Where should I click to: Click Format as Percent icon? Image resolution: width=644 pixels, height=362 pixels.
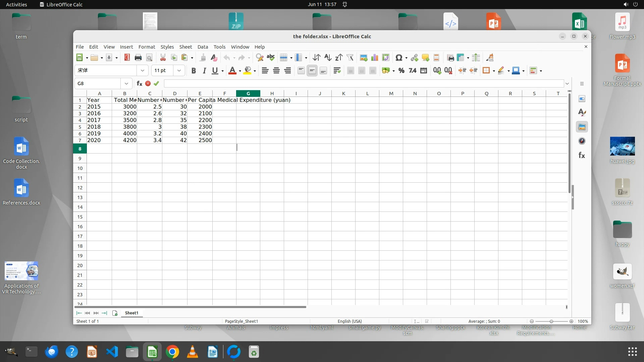(401, 70)
